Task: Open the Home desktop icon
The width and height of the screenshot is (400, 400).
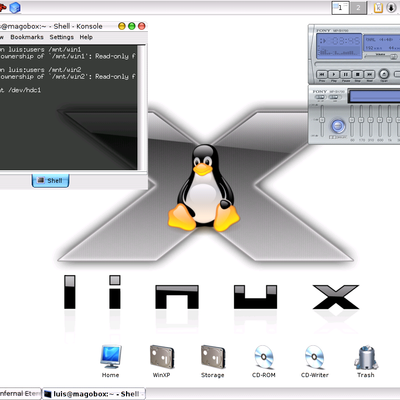Action: coord(111,361)
